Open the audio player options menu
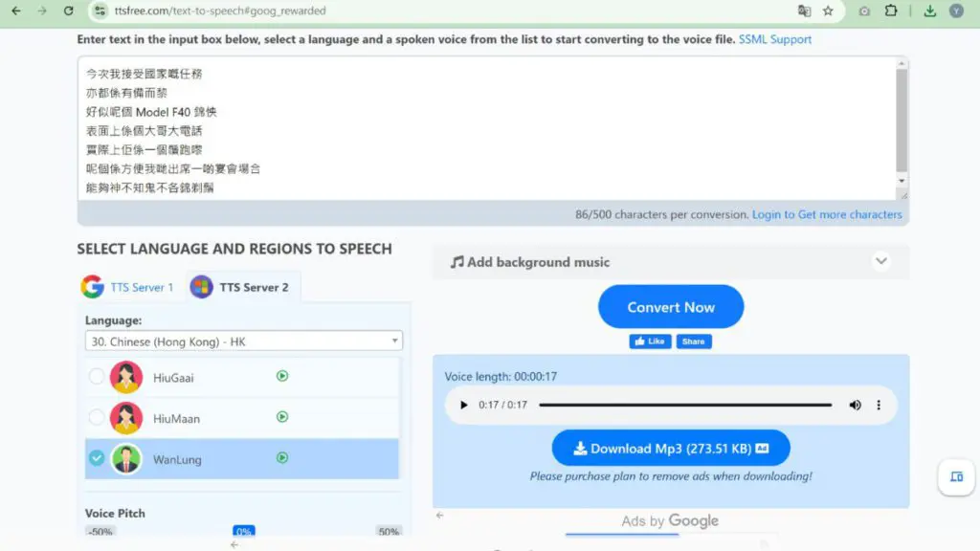Screen dimensions: 980x551 (879, 405)
